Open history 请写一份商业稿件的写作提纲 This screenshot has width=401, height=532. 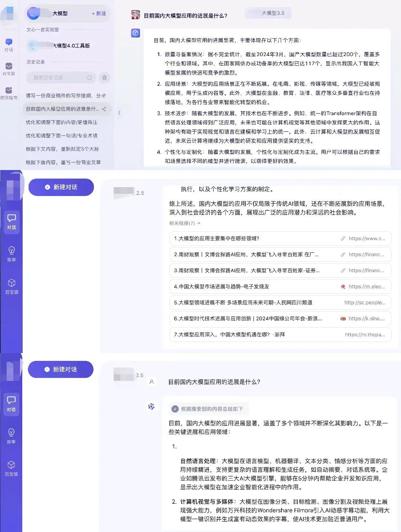[x=63, y=96]
